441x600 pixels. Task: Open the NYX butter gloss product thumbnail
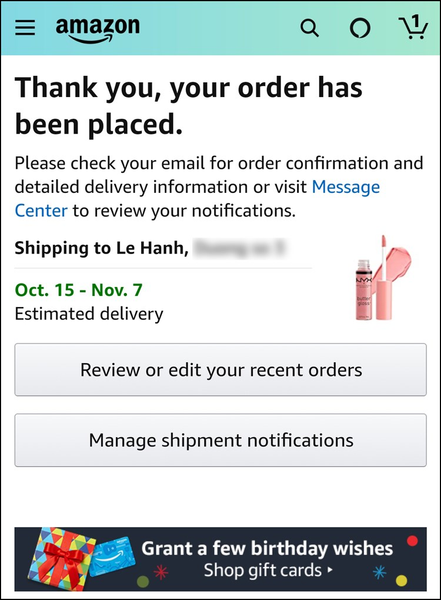(383, 278)
